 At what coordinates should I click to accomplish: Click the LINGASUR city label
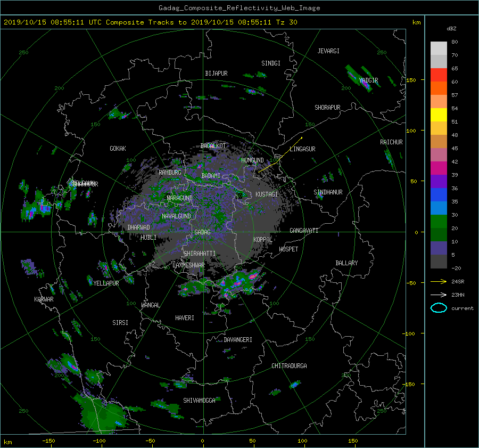click(x=302, y=149)
